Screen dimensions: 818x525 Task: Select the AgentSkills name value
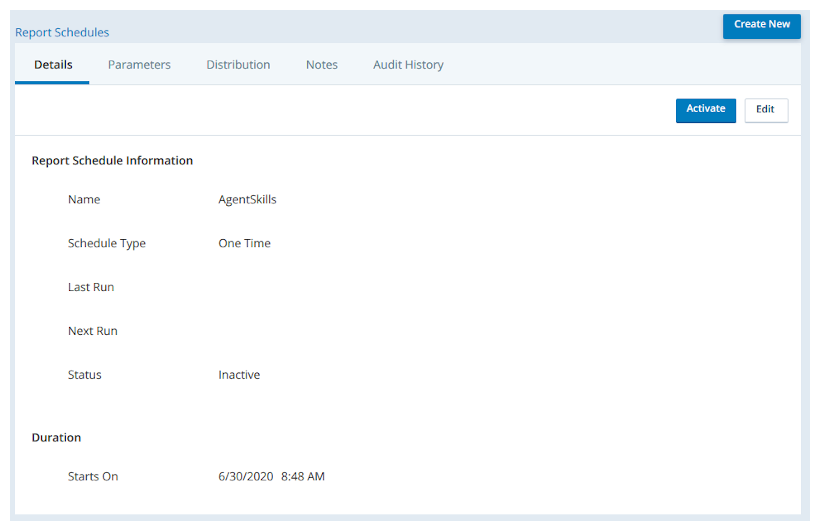point(247,199)
